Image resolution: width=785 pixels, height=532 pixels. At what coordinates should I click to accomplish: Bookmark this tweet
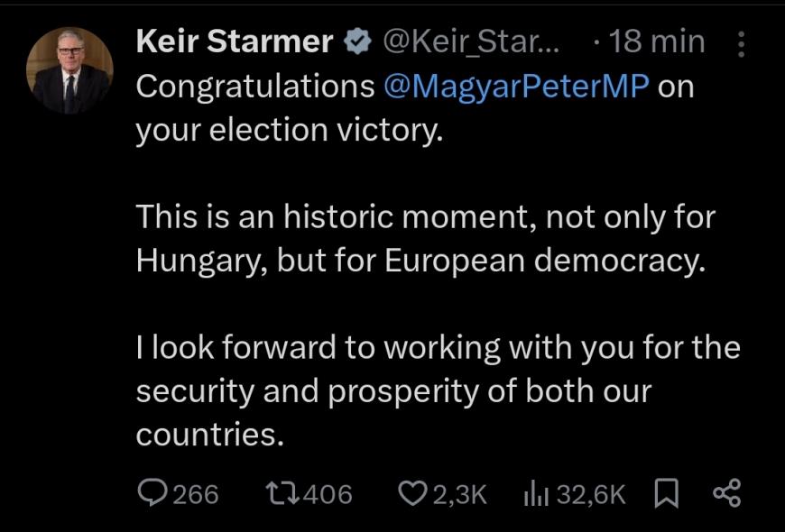[x=666, y=492]
